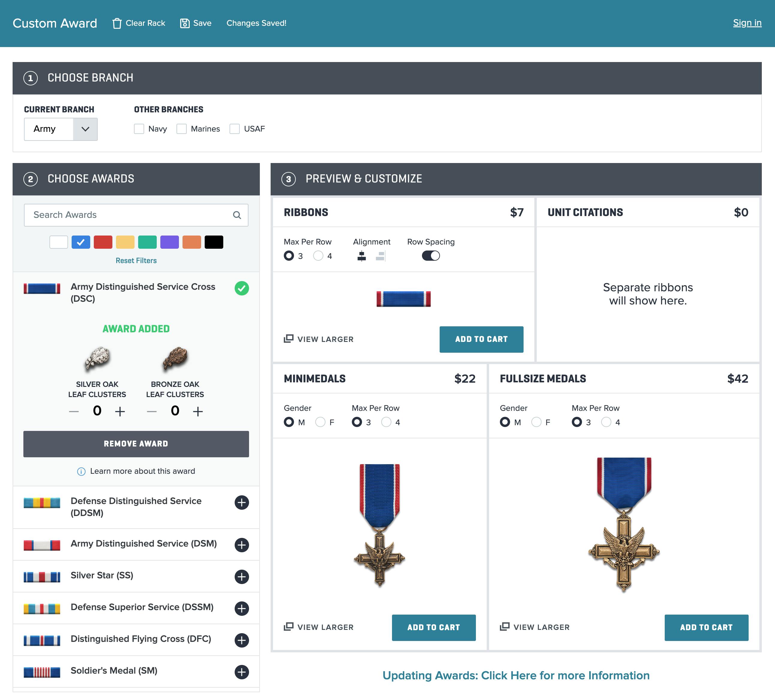Add the Silver Star (SS) award

242,577
